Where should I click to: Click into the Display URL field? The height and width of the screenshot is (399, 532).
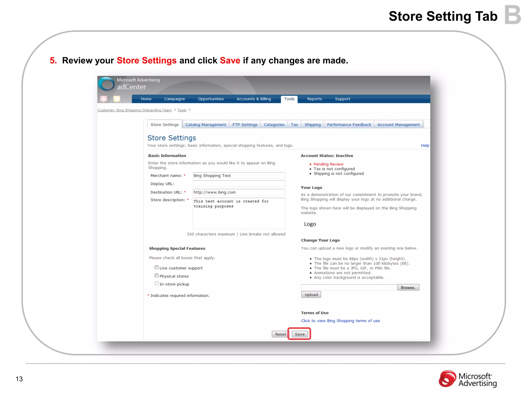239,184
